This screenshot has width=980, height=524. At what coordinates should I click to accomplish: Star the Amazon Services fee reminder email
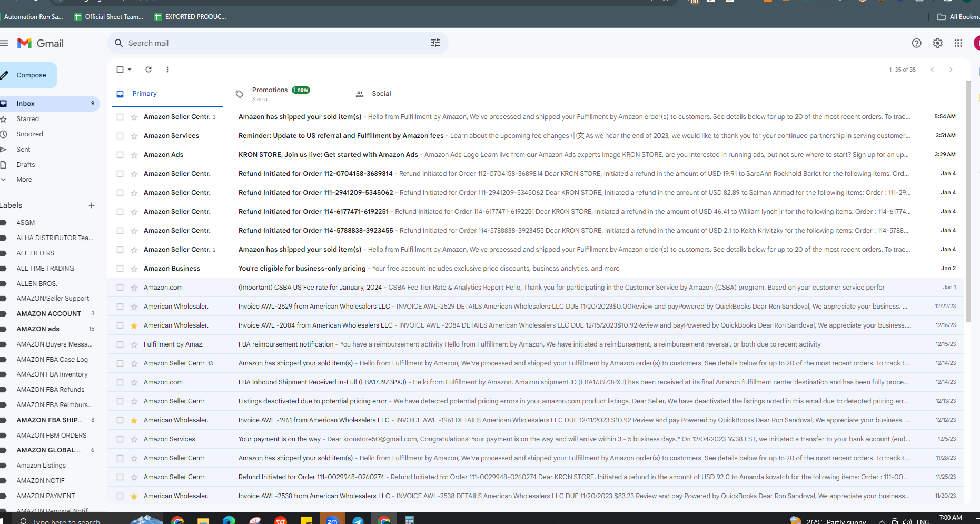point(134,136)
